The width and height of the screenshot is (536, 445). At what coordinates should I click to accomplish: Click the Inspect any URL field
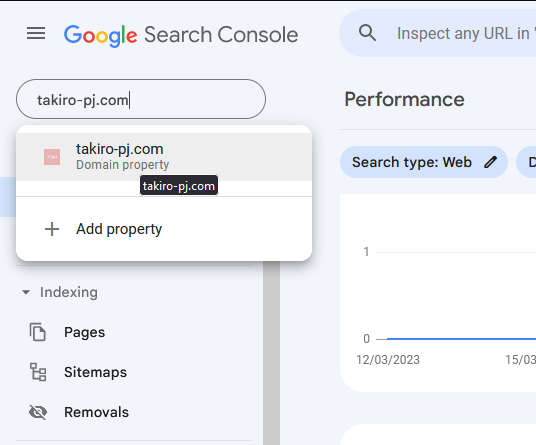pos(466,33)
